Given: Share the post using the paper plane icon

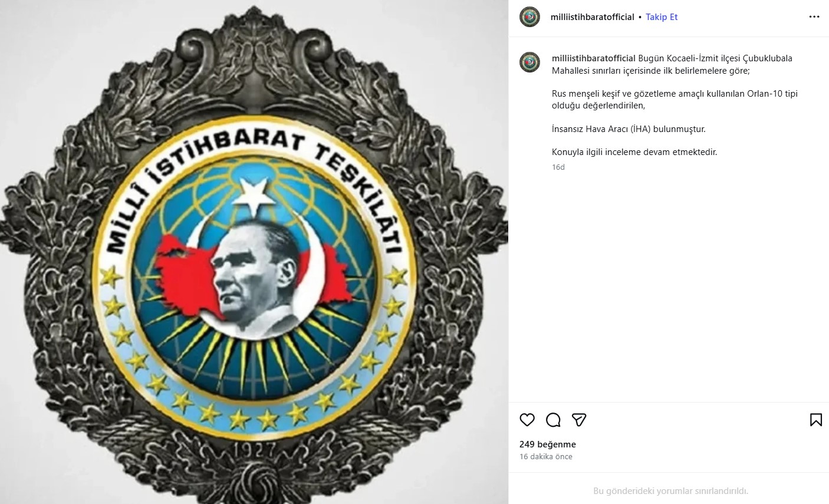Looking at the screenshot, I should [x=579, y=420].
